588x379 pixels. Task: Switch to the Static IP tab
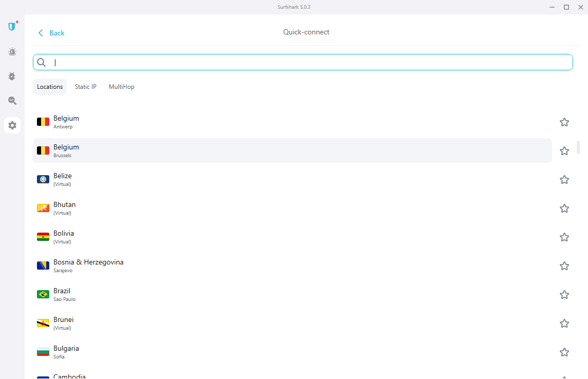coord(86,87)
